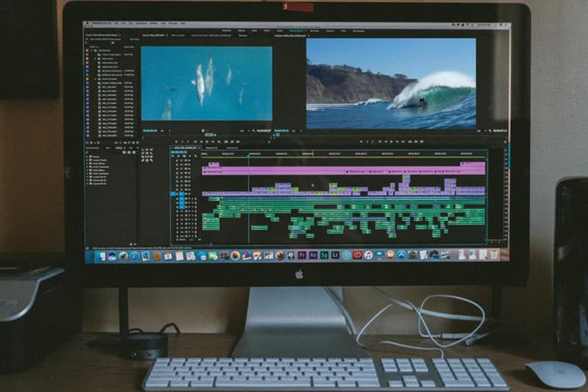Launch After Effects from the Dock

pyautogui.click(x=312, y=255)
